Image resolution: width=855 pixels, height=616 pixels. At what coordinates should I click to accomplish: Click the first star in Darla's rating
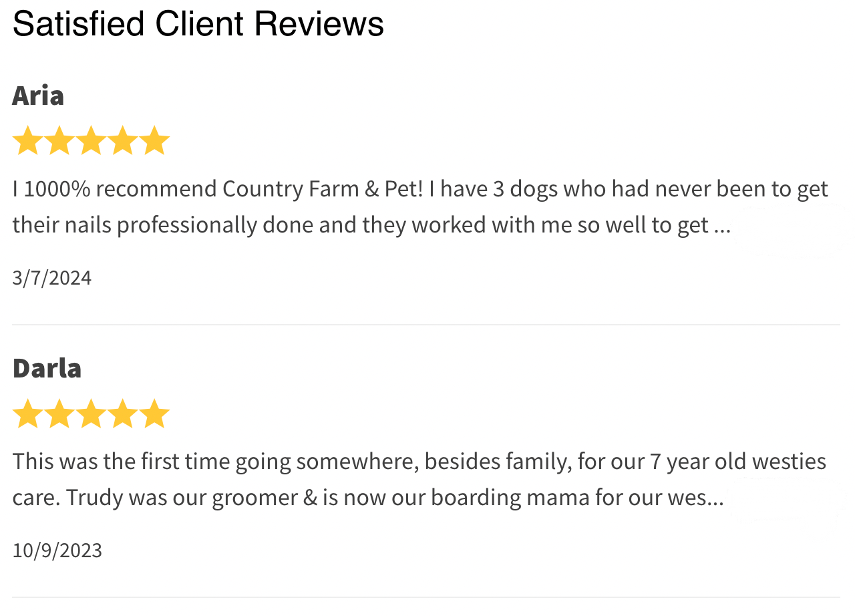click(27, 414)
